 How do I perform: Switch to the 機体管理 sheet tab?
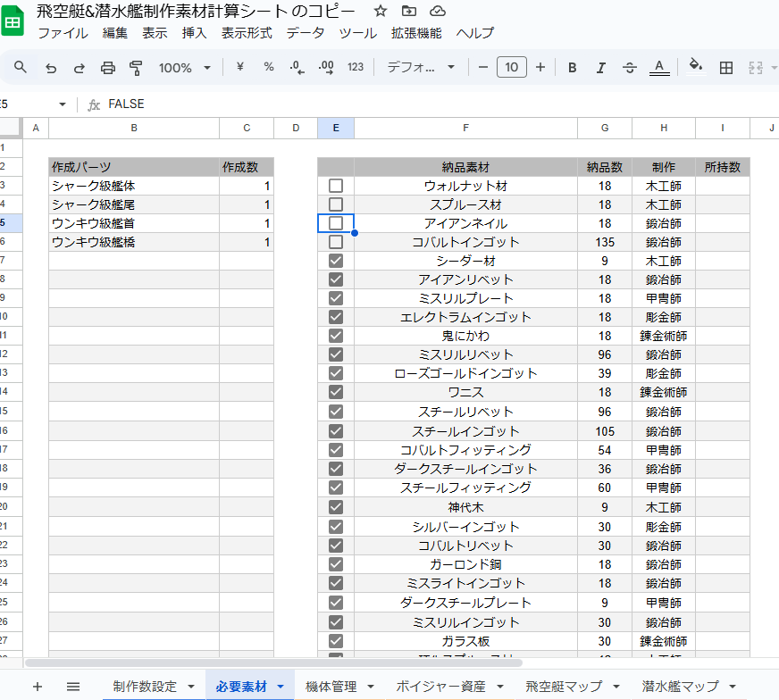point(331,687)
